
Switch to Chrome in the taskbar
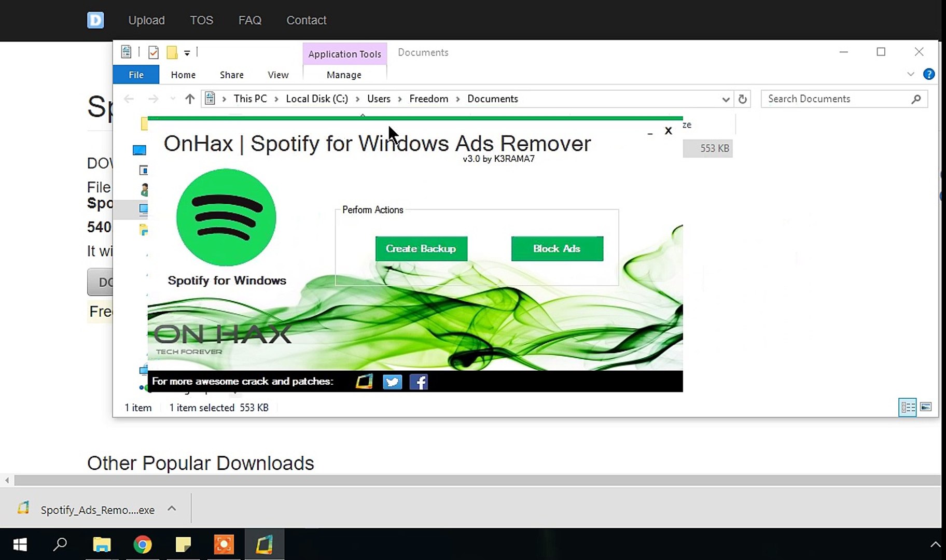tap(143, 544)
